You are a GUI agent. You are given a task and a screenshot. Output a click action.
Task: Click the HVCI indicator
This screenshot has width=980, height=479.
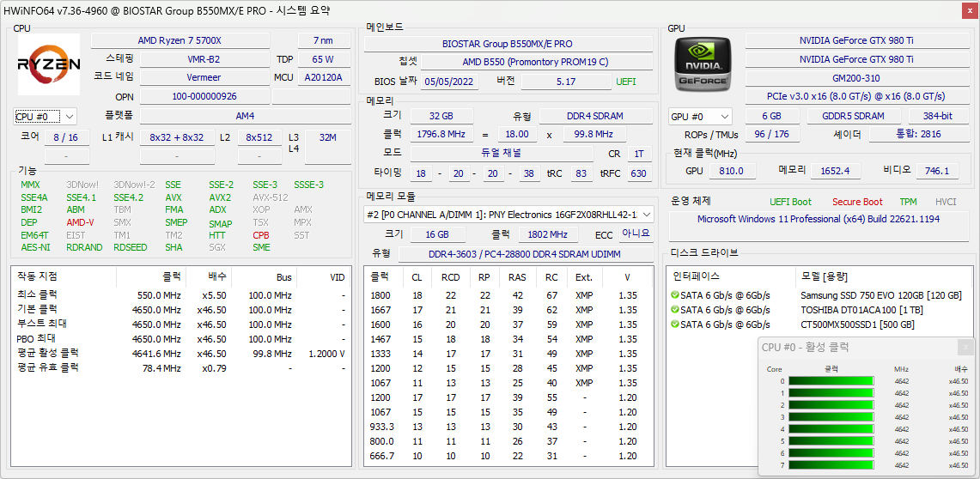click(x=946, y=202)
